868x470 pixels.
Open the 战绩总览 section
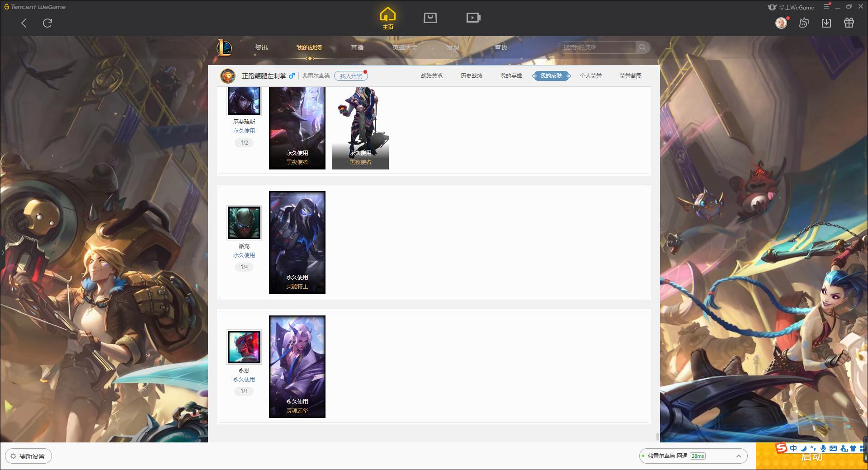click(432, 76)
